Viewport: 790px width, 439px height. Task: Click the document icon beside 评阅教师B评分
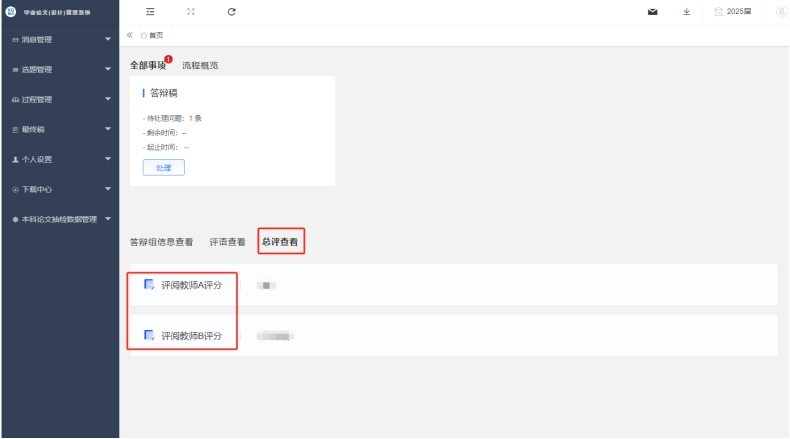click(x=149, y=335)
